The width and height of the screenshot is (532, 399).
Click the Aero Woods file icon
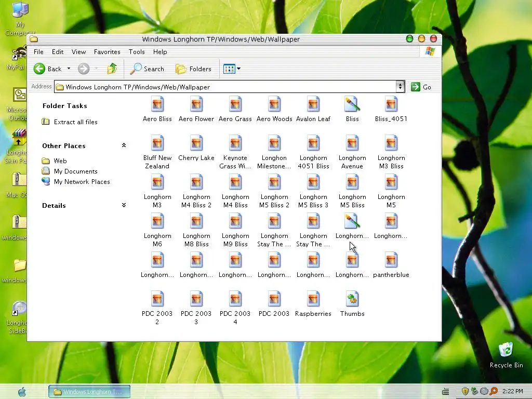pos(274,104)
